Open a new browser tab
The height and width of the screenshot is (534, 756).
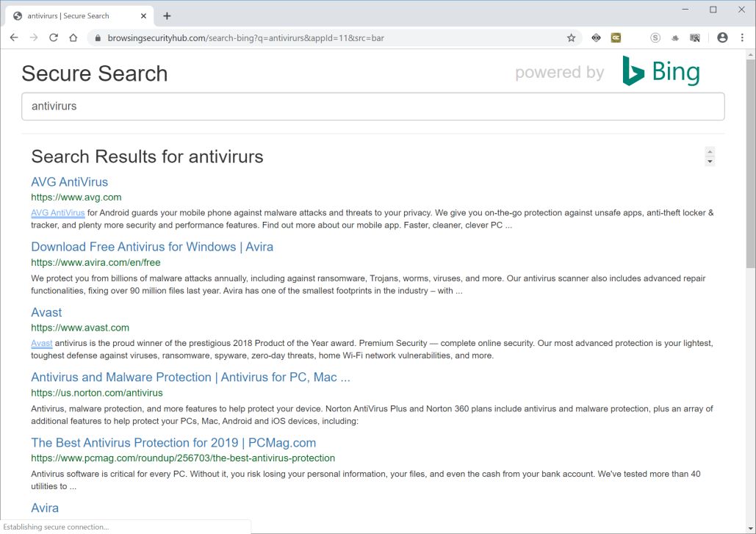167,16
